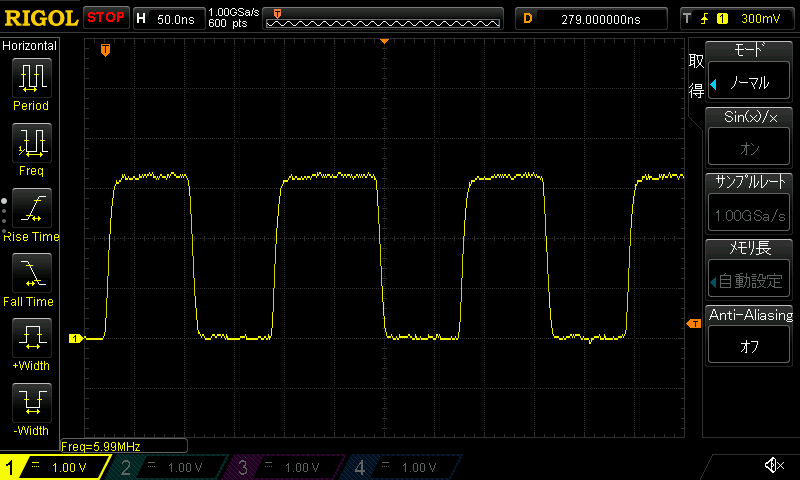Click the 取得 acquire menu tab
The width and height of the screenshot is (800, 480).
696,76
